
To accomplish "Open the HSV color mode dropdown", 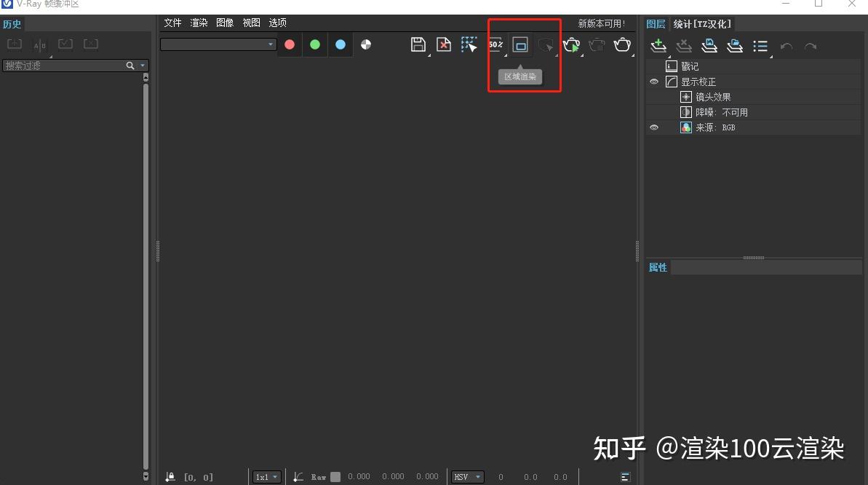I will click(x=467, y=476).
